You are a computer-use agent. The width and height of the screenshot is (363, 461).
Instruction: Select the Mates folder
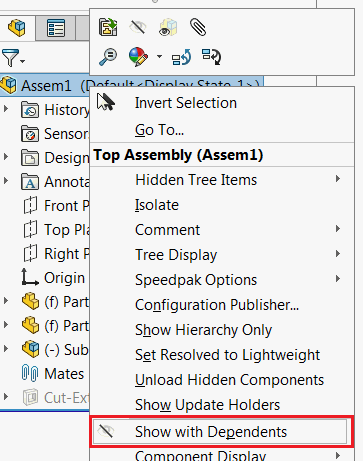[x=53, y=373]
